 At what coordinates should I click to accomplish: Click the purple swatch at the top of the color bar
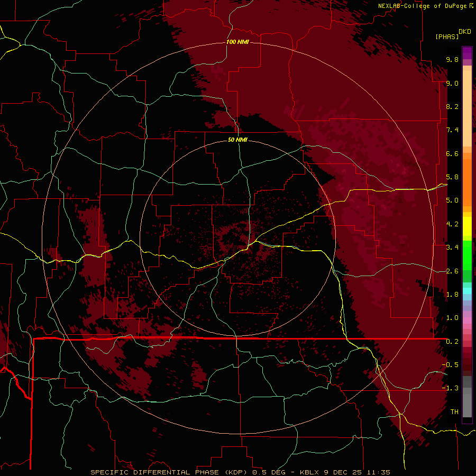point(467,53)
